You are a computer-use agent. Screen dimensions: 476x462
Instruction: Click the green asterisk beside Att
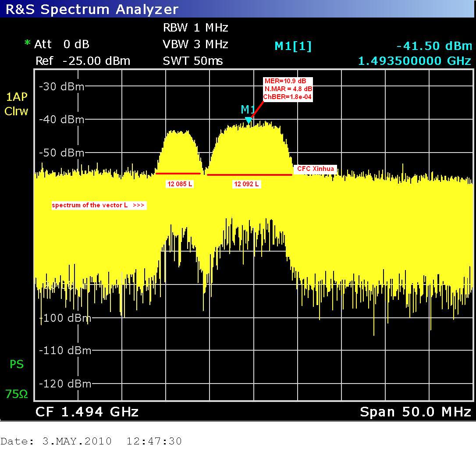28,43
